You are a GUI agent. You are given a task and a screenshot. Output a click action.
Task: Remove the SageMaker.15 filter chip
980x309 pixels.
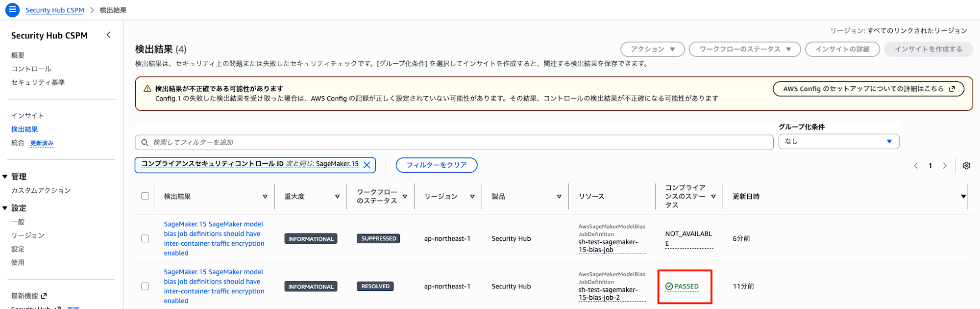(x=367, y=165)
